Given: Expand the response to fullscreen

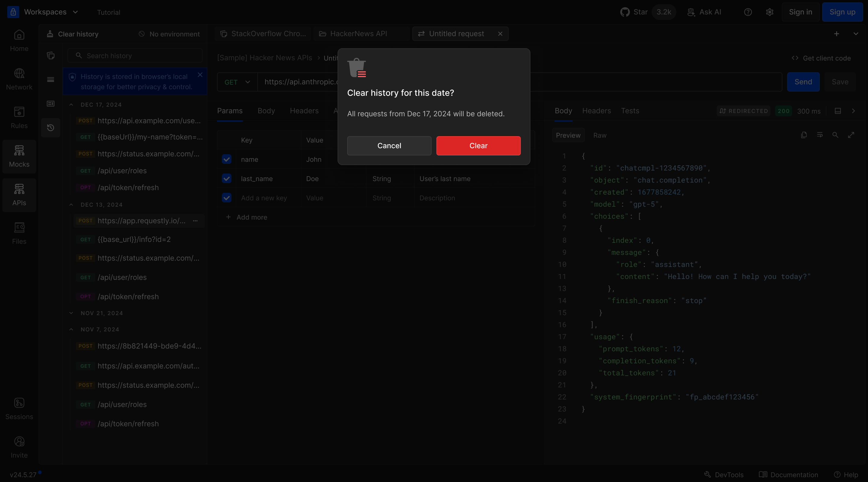Looking at the screenshot, I should pos(851,135).
